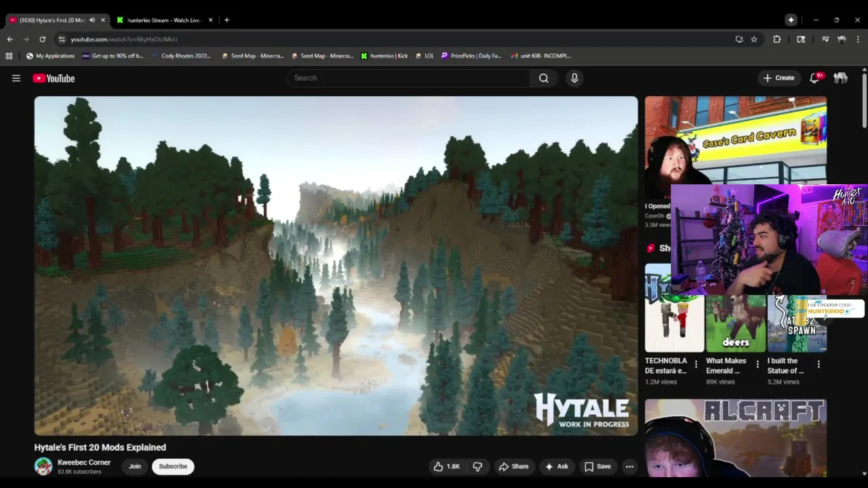Mute the YouTube tab audio icon
Image resolution: width=868 pixels, height=488 pixels.
[92, 20]
